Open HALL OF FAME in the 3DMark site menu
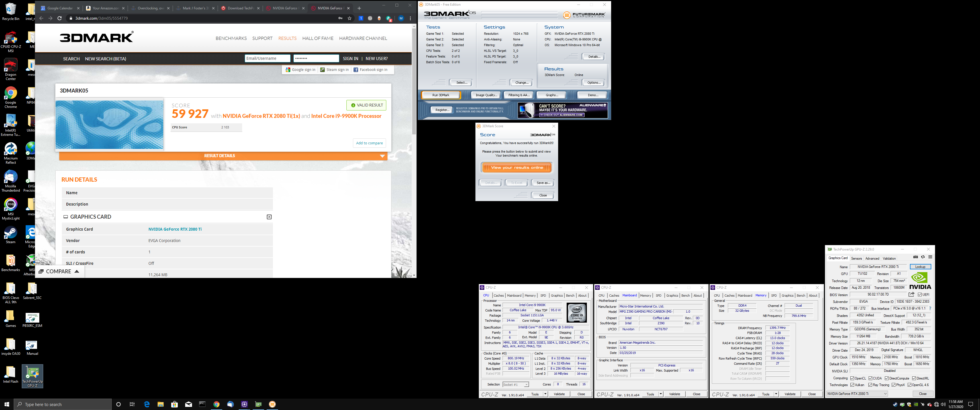Viewport: 980px width, 410px height. click(x=318, y=38)
